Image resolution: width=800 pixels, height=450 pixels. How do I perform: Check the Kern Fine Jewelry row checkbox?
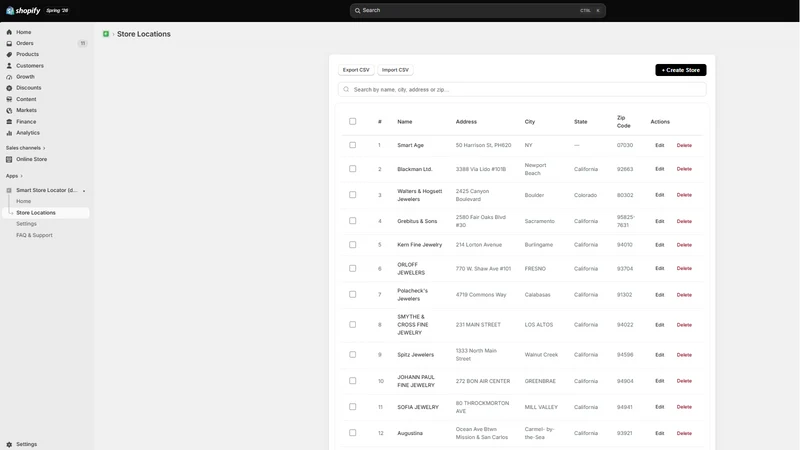coord(353,244)
